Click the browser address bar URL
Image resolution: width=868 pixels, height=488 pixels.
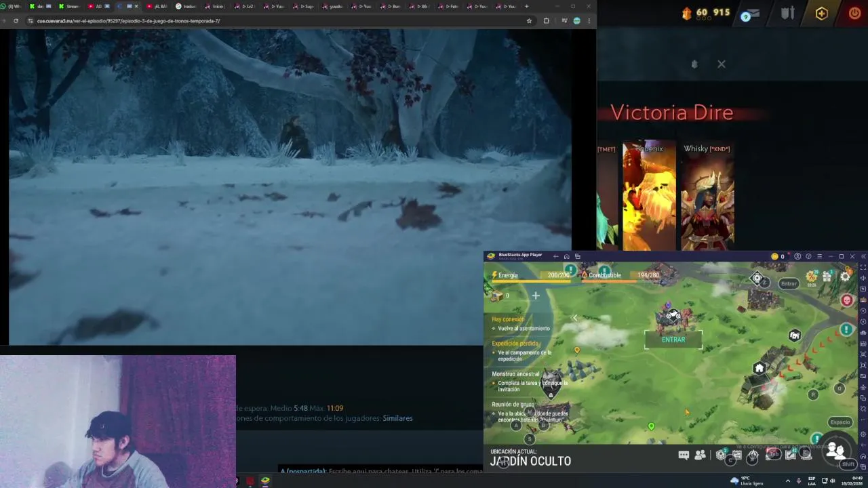point(129,20)
